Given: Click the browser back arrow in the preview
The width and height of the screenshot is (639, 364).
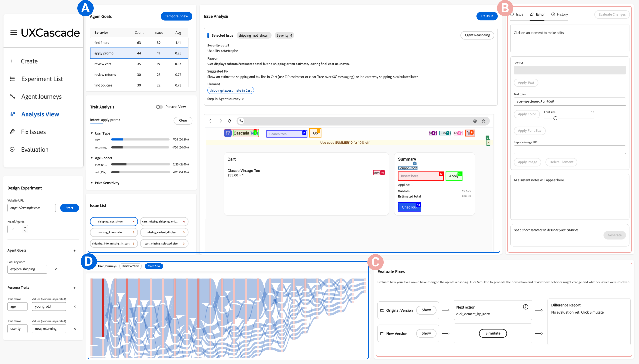Looking at the screenshot, I should tap(211, 121).
